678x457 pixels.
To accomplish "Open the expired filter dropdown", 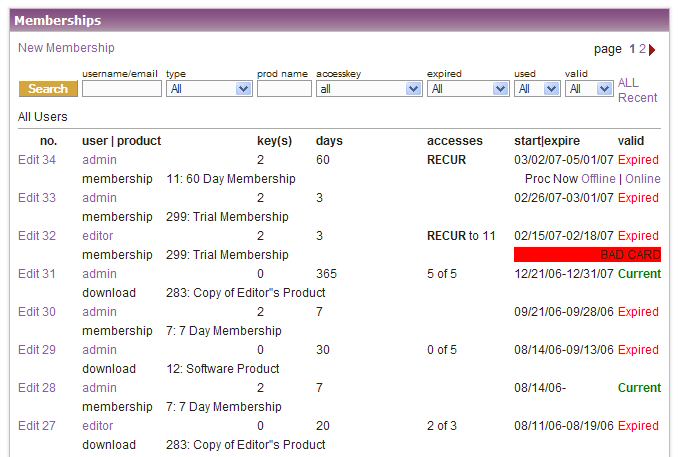I will pyautogui.click(x=468, y=89).
